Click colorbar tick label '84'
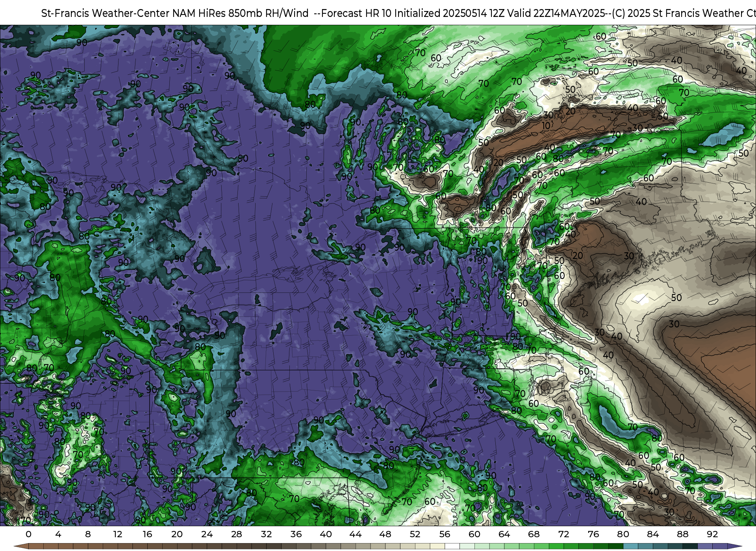The width and height of the screenshot is (756, 551). tap(653, 534)
